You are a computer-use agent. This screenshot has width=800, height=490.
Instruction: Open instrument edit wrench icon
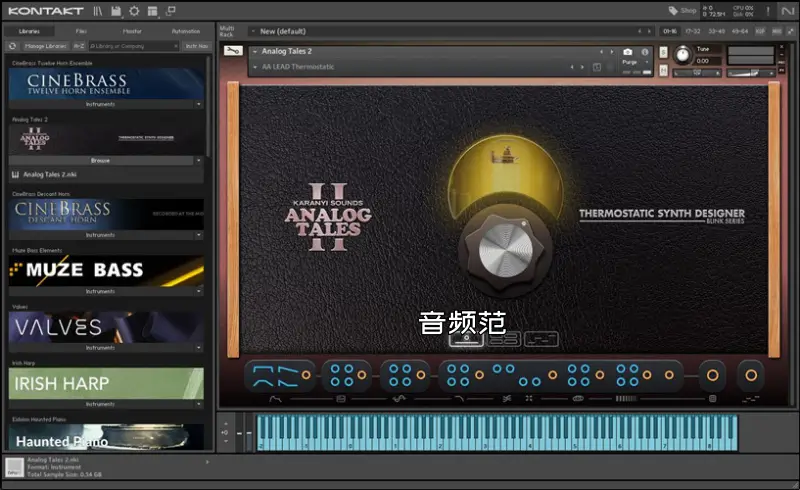(233, 51)
